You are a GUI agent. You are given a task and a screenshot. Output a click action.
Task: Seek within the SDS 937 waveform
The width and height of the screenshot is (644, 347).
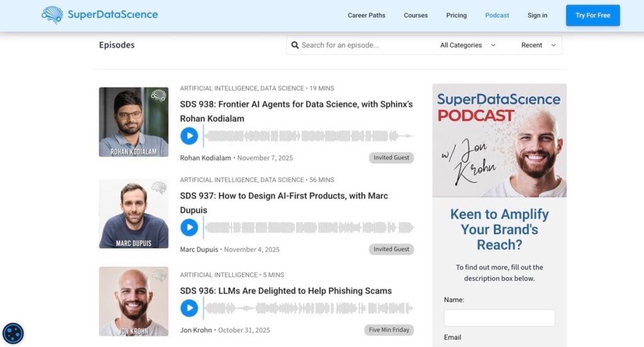(x=308, y=227)
